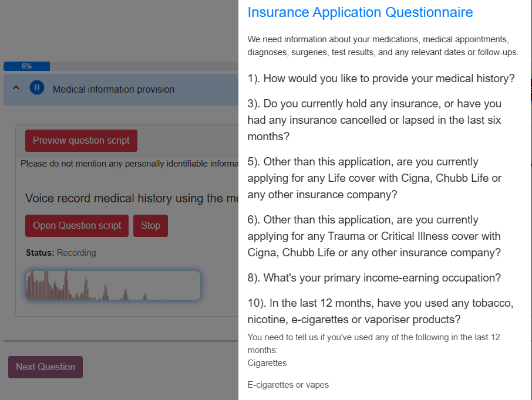Image resolution: width=532 pixels, height=400 pixels.
Task: Click the audio recording waveform display
Action: click(x=113, y=285)
